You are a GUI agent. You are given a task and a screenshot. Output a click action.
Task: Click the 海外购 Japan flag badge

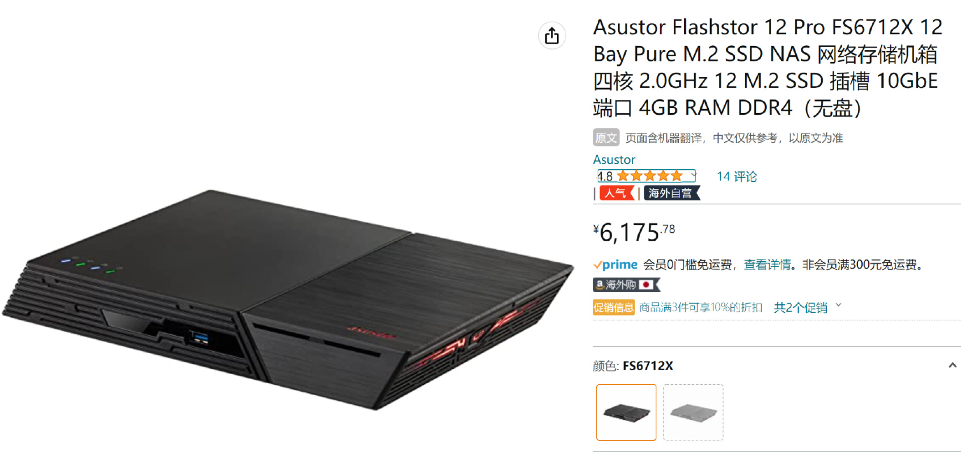(x=627, y=285)
